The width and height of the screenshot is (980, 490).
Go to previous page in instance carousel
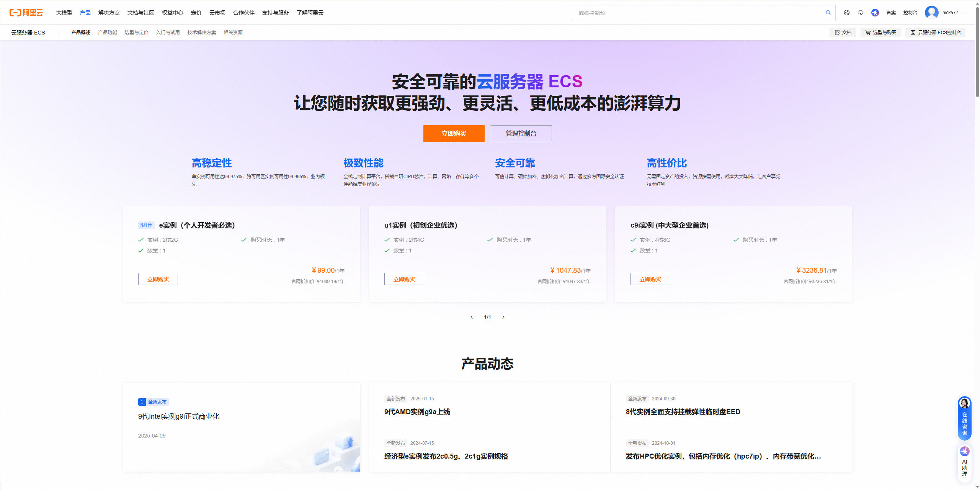pos(472,317)
